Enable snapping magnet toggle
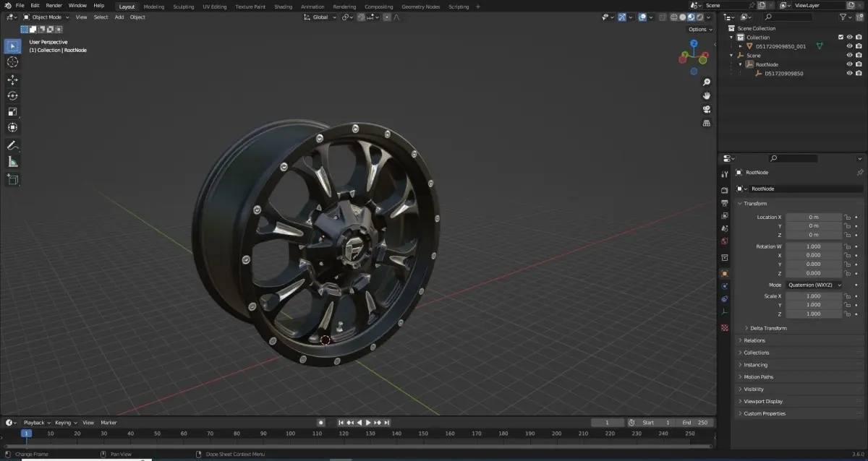 361,17
